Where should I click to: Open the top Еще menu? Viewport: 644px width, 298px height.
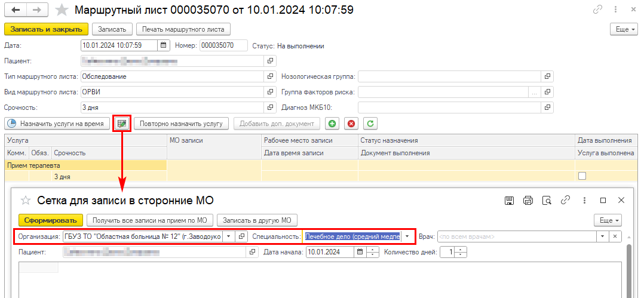(624, 29)
